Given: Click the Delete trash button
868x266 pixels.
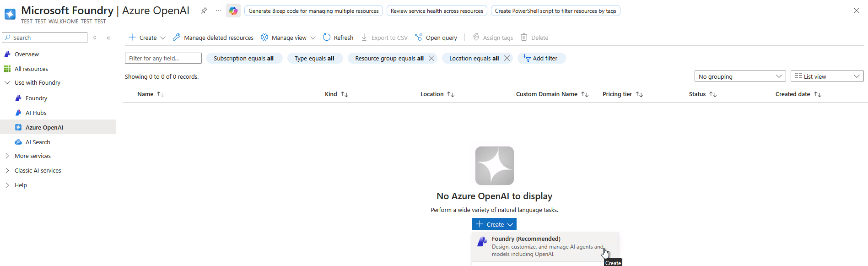Looking at the screenshot, I should click(x=534, y=38).
